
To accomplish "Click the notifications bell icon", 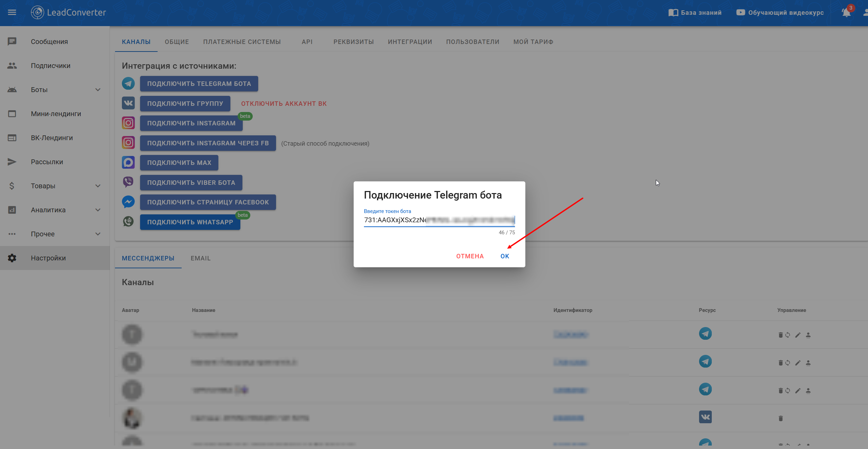I will [846, 13].
